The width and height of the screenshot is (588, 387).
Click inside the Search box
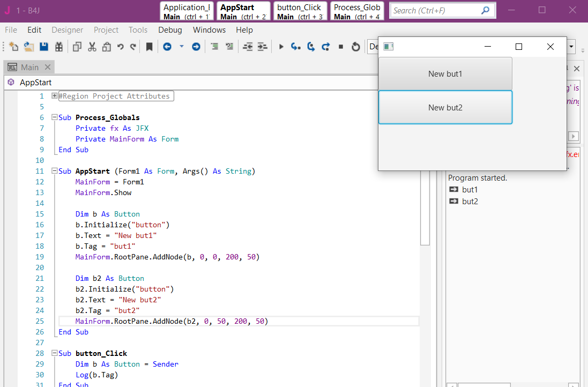click(434, 10)
